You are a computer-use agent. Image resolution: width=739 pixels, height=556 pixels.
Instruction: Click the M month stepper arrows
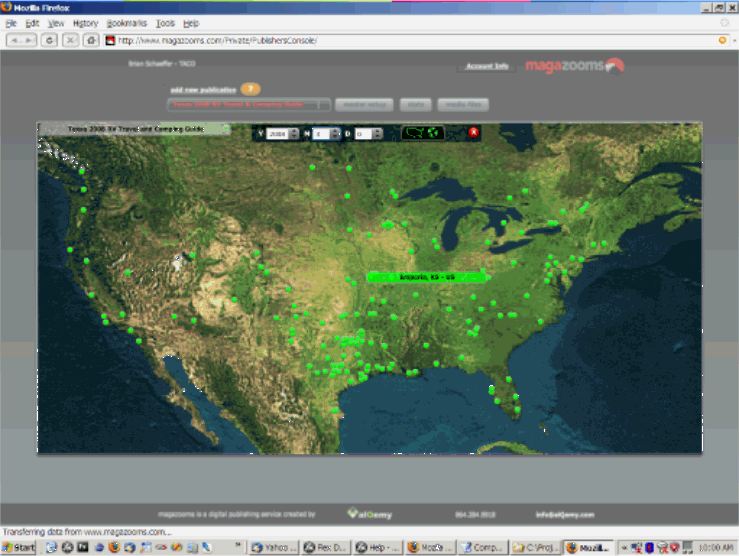click(334, 133)
